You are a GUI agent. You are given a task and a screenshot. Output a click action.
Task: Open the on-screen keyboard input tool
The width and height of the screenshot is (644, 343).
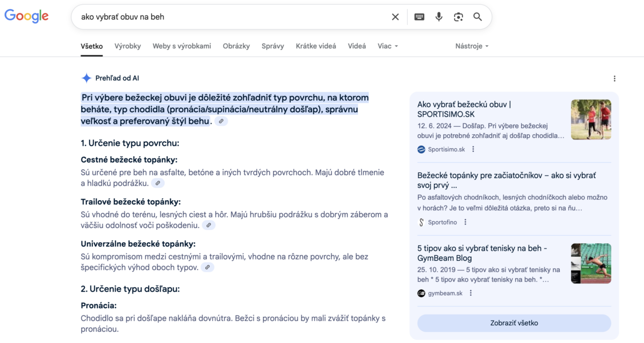click(420, 17)
